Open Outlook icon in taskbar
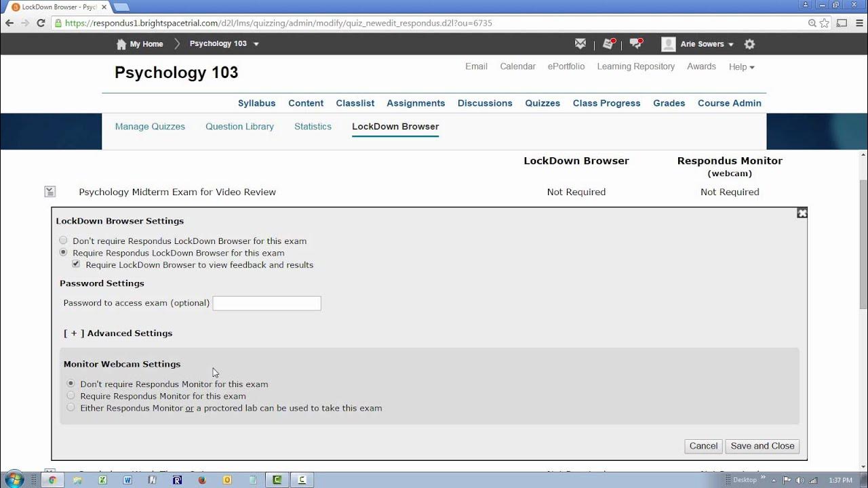Image resolution: width=868 pixels, height=488 pixels. [x=227, y=480]
